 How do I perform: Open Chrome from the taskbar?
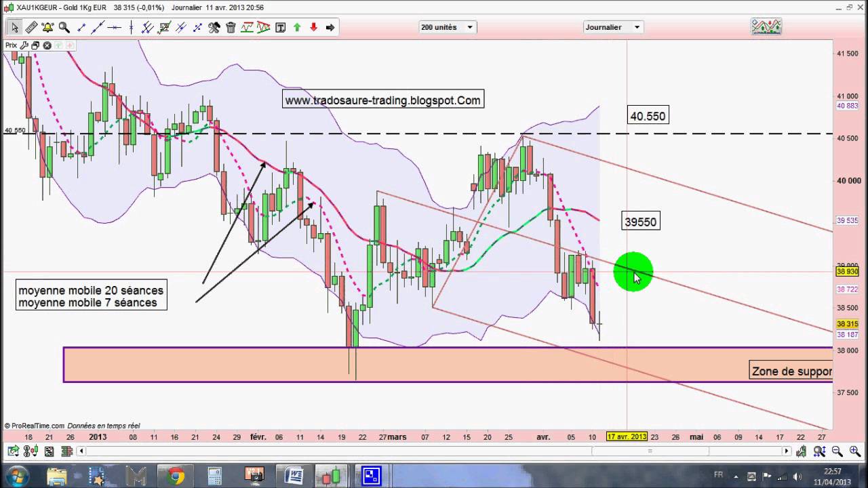pos(176,476)
